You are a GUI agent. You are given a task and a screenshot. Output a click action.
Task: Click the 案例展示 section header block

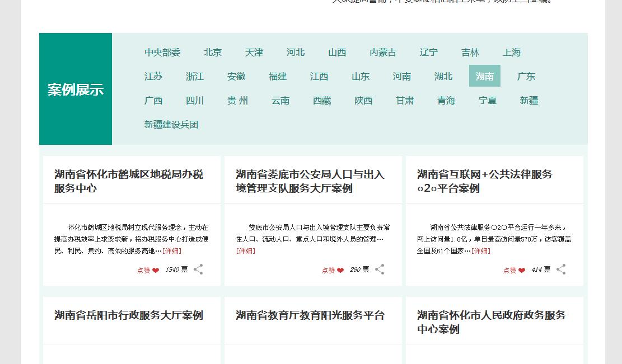click(x=76, y=89)
